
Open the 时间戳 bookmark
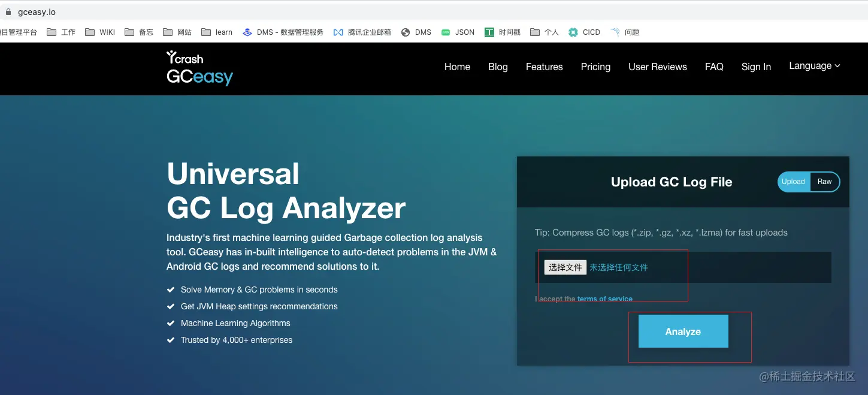(x=503, y=32)
